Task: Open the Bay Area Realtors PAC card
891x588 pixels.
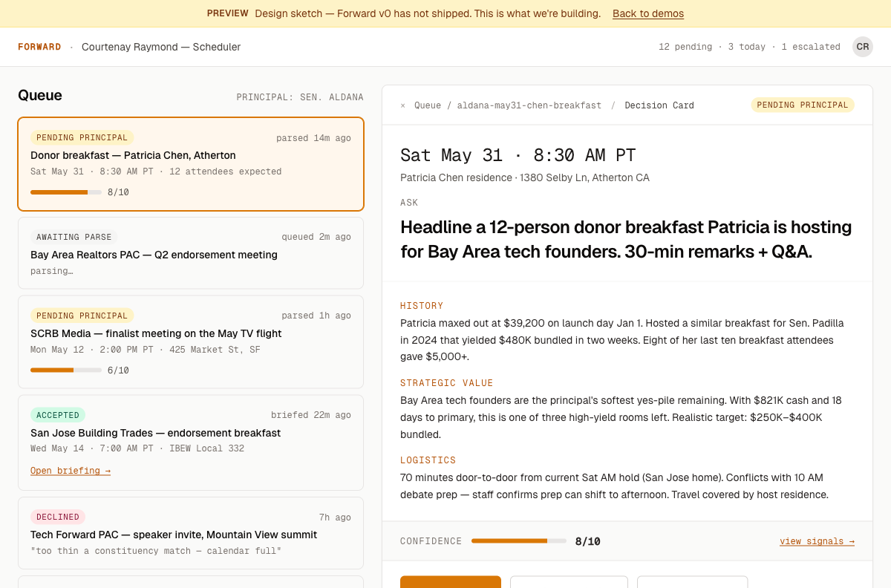Action: click(x=191, y=252)
